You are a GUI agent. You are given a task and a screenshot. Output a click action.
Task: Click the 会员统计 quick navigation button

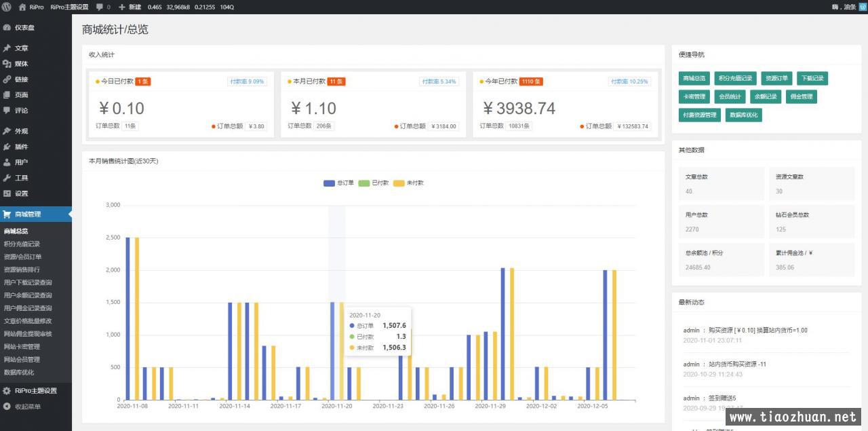730,96
